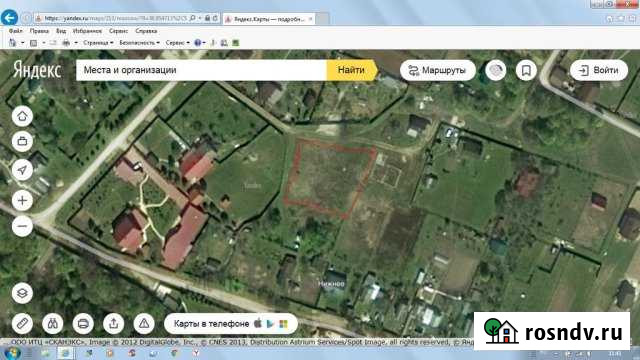Click the yandex.ru address bar
The image size is (640, 360).
[111, 18]
